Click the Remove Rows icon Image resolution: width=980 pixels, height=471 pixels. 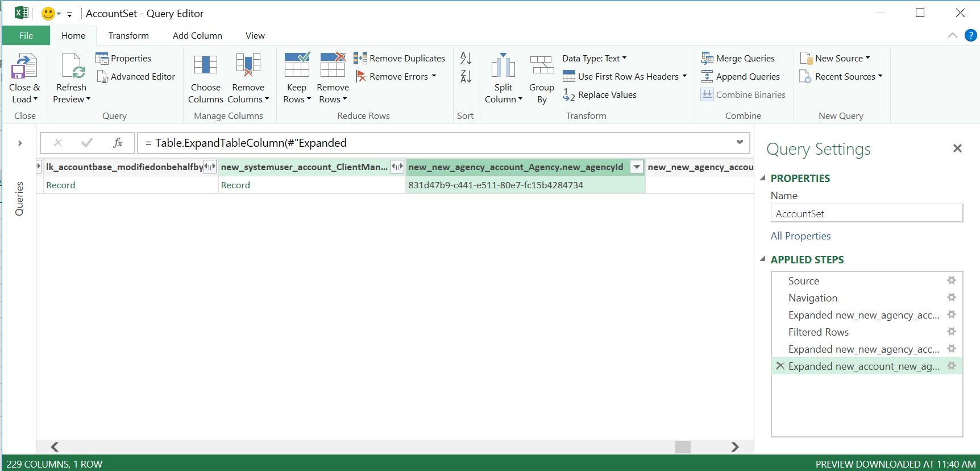(333, 65)
